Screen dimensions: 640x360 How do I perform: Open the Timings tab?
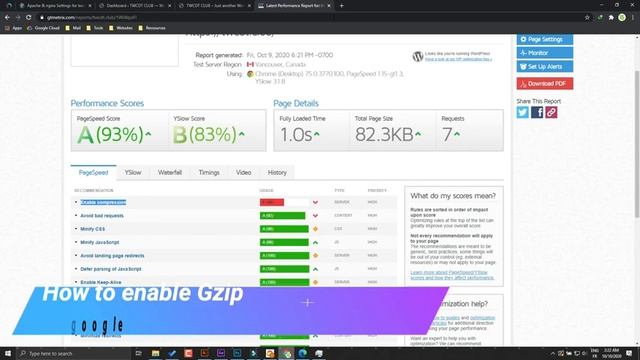click(x=209, y=173)
